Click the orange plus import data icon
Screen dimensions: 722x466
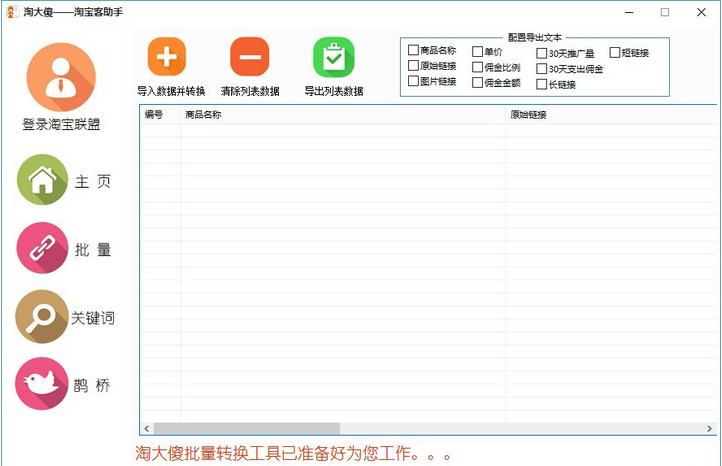167,57
